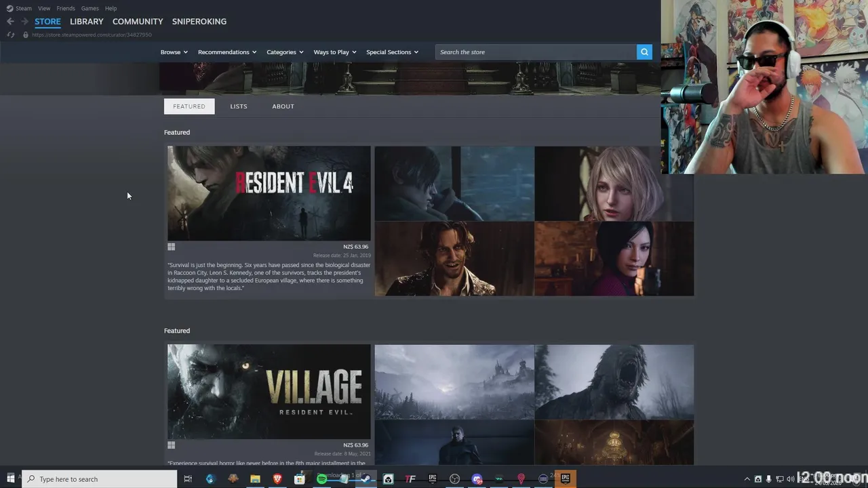Open the View menu
This screenshot has height=488, width=868.
tap(44, 8)
